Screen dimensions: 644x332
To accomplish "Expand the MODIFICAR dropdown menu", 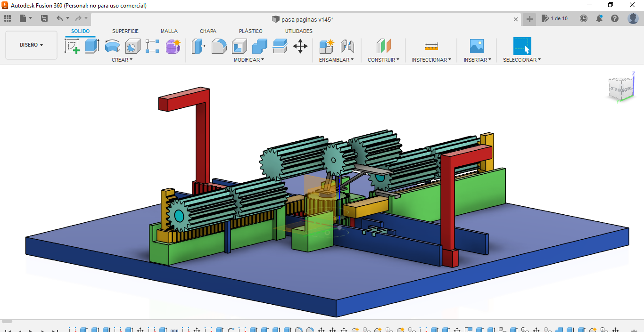I will click(248, 60).
